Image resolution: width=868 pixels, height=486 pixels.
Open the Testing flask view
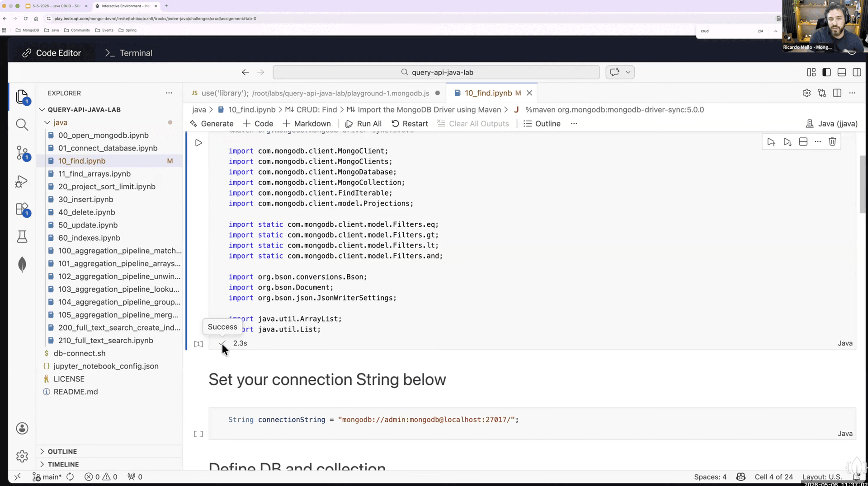click(x=22, y=237)
